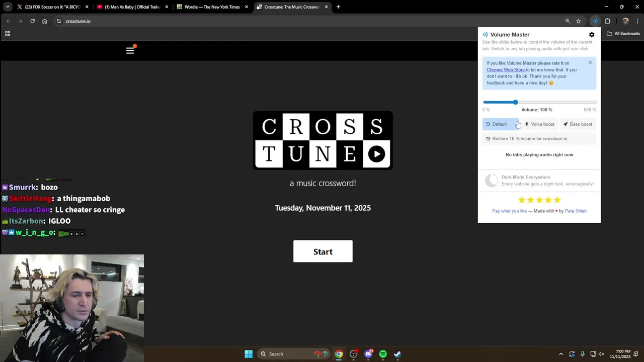Close the Man Vs Baby tab
Image resolution: width=644 pixels, height=362 pixels.
click(167, 7)
